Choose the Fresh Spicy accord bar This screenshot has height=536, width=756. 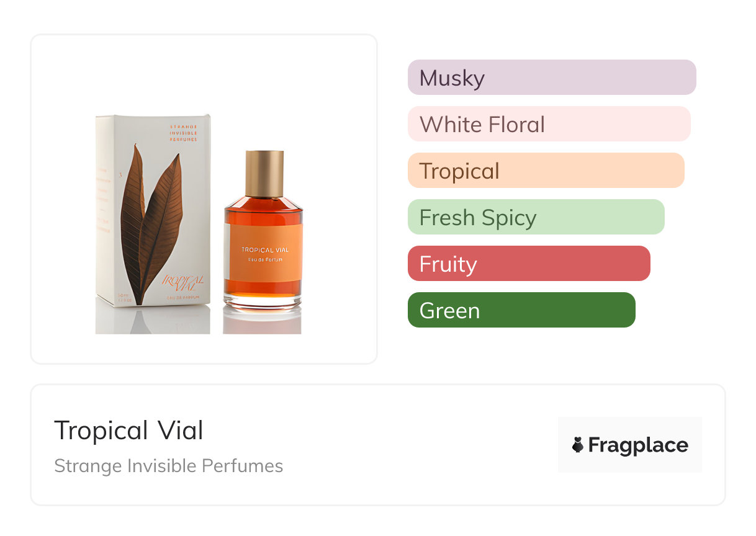(x=536, y=217)
